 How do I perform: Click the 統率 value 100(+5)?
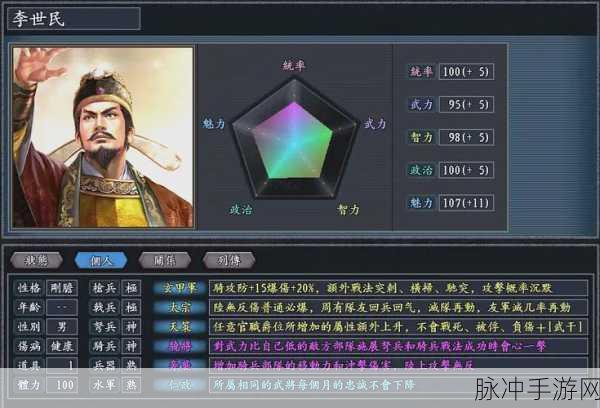466,72
